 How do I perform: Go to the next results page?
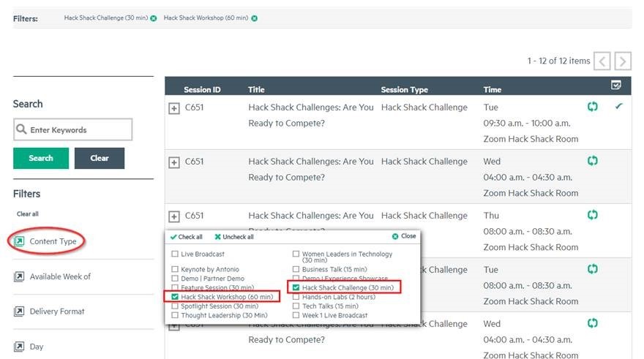tap(623, 61)
